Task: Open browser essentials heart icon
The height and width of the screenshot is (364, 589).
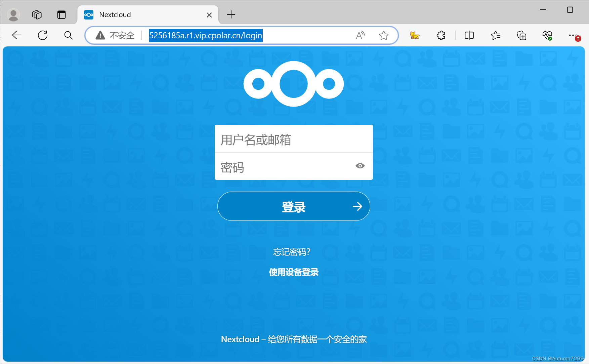Action: point(547,35)
